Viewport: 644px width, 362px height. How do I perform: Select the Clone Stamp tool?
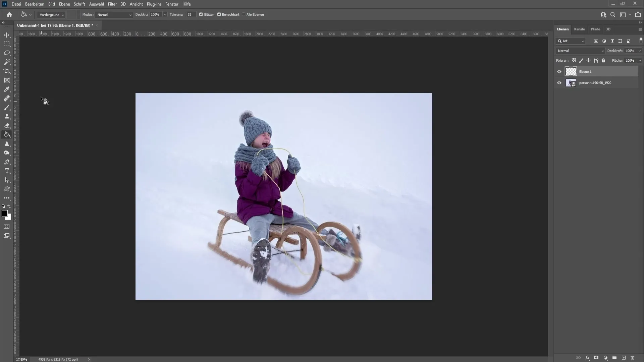[7, 116]
